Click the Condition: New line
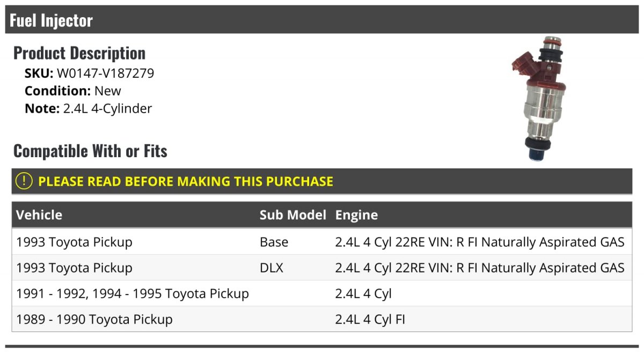 click(73, 91)
